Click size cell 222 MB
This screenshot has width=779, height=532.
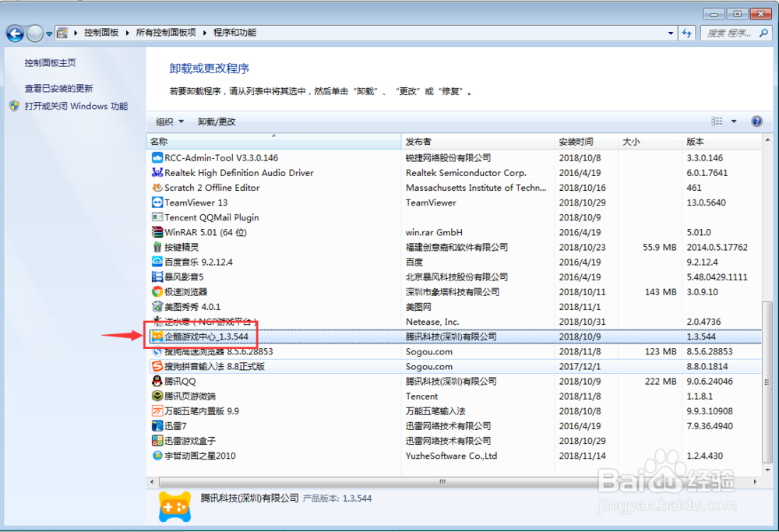[x=661, y=382]
